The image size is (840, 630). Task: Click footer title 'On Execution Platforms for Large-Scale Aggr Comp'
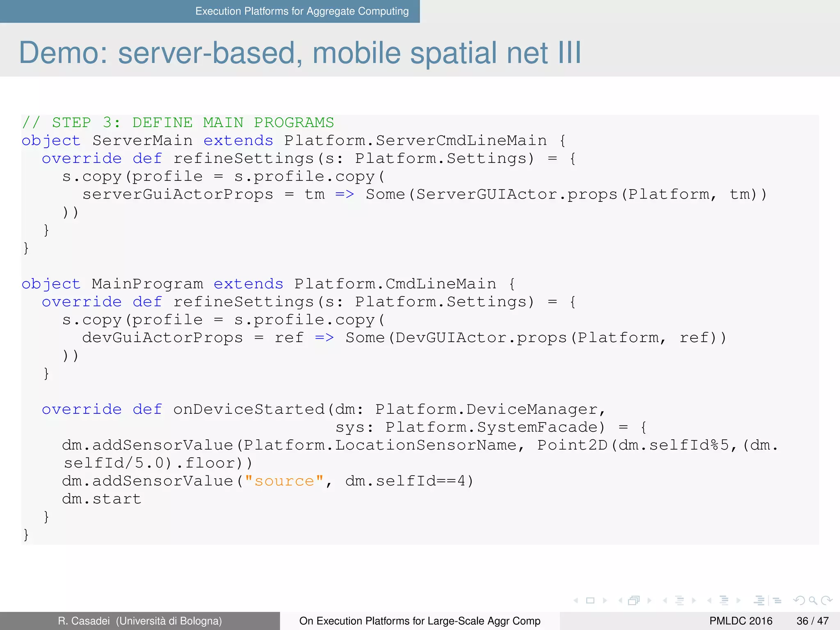420,621
